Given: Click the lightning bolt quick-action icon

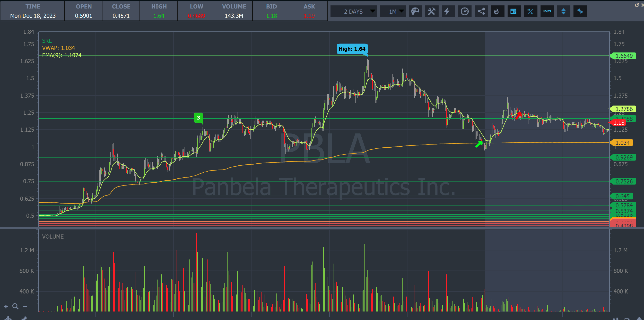Looking at the screenshot, I should [x=448, y=11].
